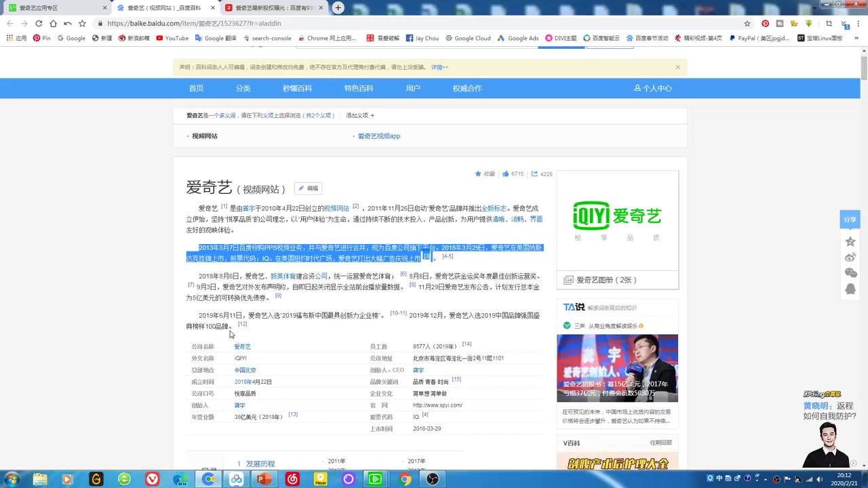Open the Google 翻译 bookmark
The image size is (868, 488).
point(216,38)
